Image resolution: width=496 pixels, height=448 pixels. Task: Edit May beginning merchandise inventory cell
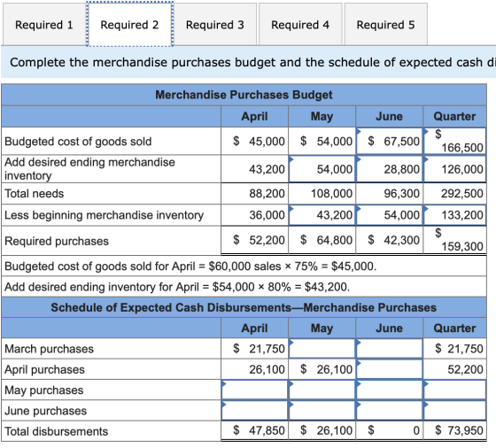(x=322, y=215)
